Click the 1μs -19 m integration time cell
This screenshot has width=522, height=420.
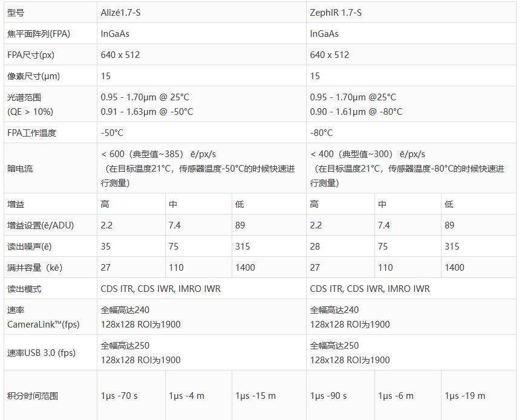(x=465, y=396)
